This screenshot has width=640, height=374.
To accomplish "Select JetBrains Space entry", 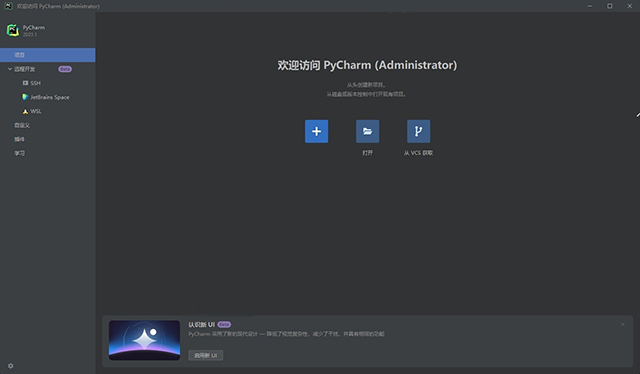I will (x=47, y=97).
